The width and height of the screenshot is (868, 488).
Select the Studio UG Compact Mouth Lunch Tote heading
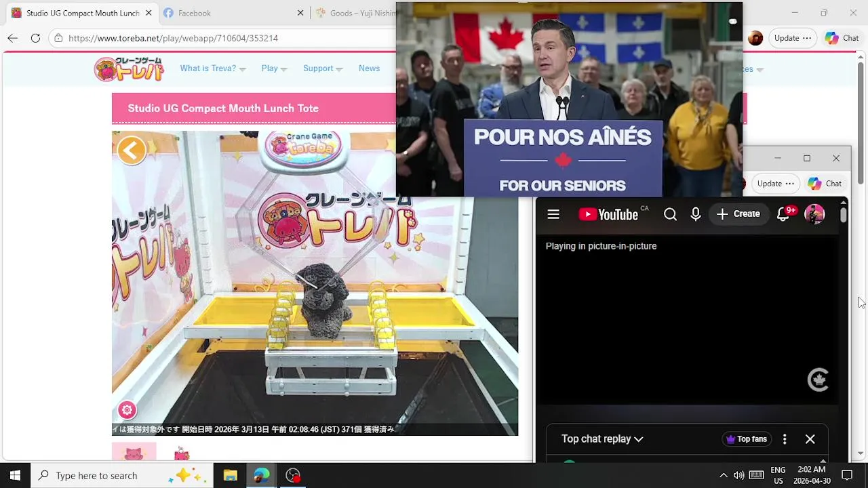click(223, 108)
